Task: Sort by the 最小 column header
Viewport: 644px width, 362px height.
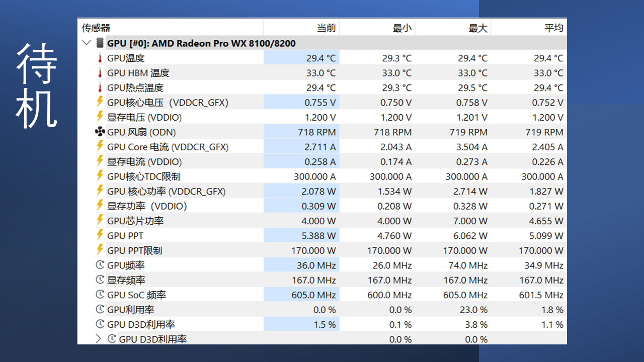Action: coord(377,28)
